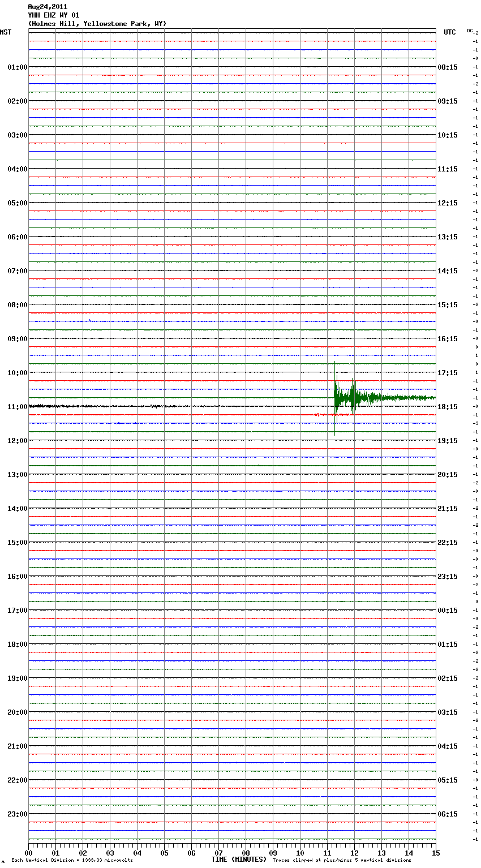Click the 21:15 UTC time label
The image size is (481, 868).
coord(448,509)
